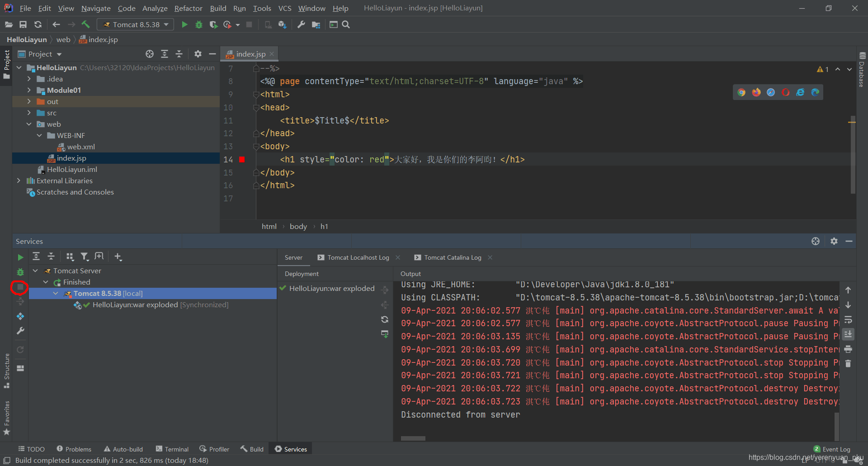Navigate back with the left arrow icon
Screen dimensions: 868x466
(x=56, y=24)
